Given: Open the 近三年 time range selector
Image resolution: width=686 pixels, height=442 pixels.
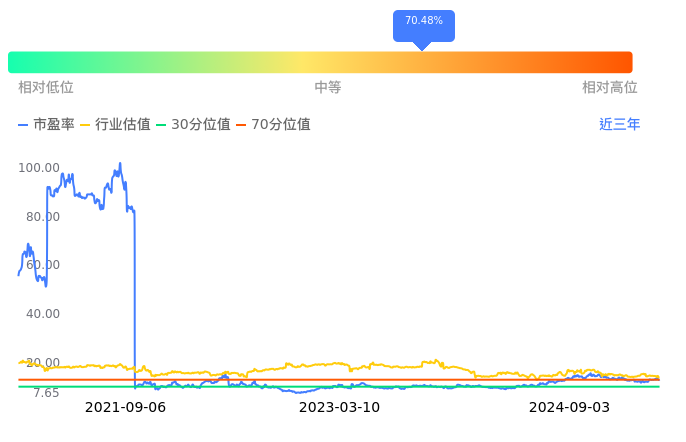Looking at the screenshot, I should click(x=619, y=125).
